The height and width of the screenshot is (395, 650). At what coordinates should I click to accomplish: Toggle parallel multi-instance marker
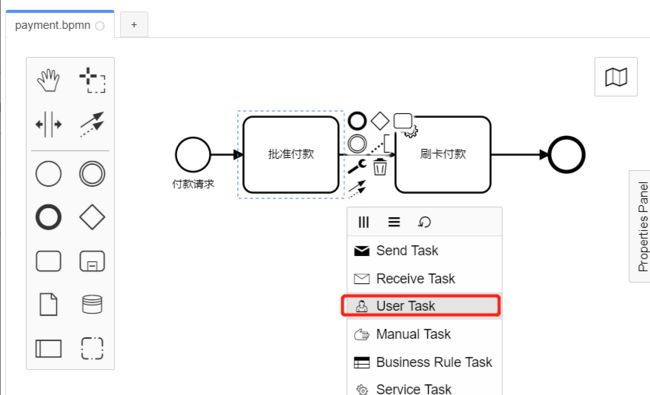[364, 222]
